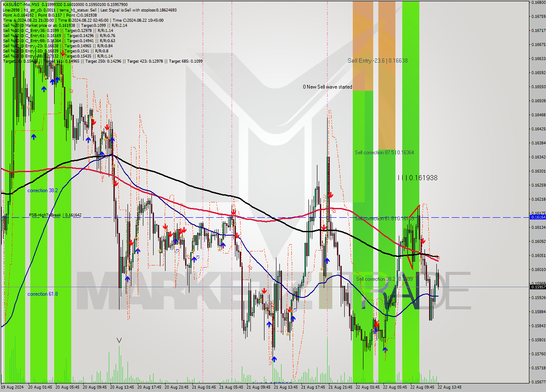Click the 0.16509 price axis label
Image resolution: width=546 pixels, height=392 pixels.
click(x=538, y=101)
